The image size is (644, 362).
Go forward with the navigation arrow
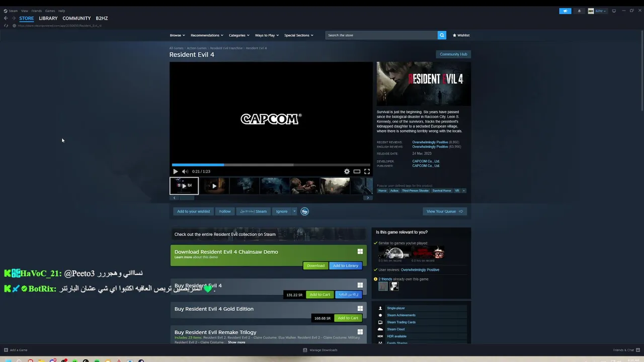point(14,18)
